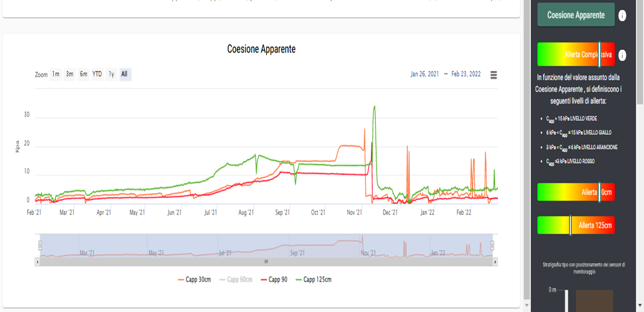Click the Allerta 125cm gradient gauge
This screenshot has width=644, height=312.
[576, 225]
